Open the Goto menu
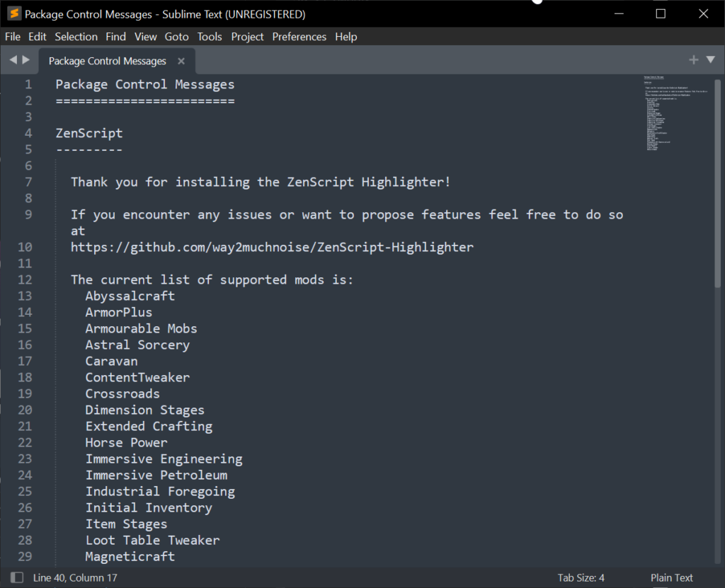Image resolution: width=725 pixels, height=588 pixels. click(x=176, y=37)
